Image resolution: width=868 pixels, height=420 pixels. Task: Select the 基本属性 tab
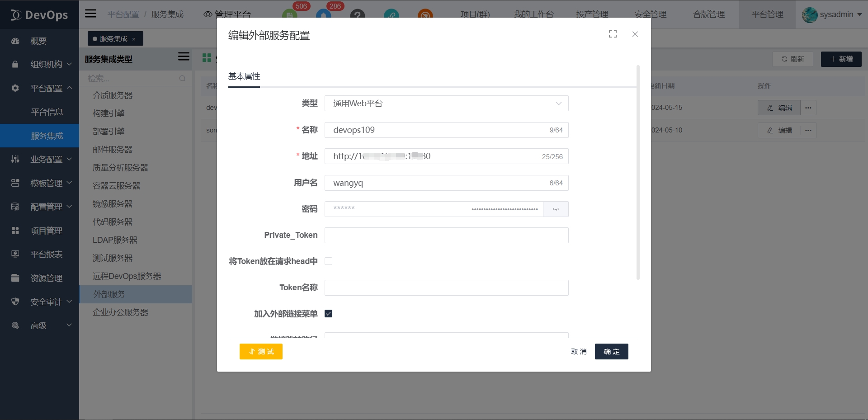(x=244, y=76)
